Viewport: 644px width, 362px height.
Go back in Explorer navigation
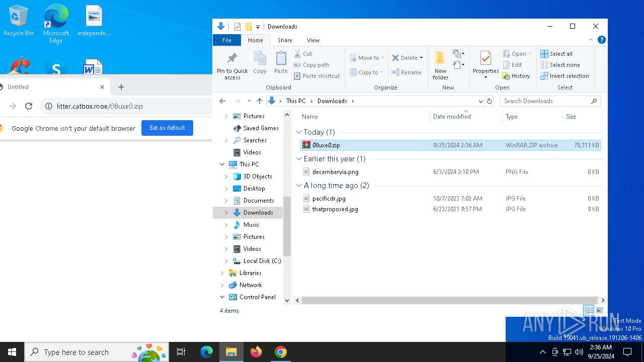coord(222,101)
